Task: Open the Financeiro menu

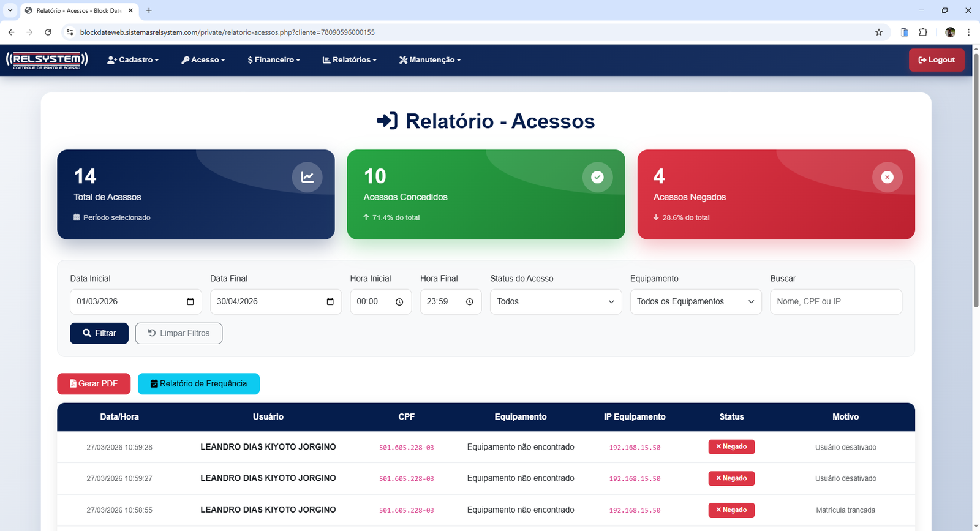Action: pyautogui.click(x=274, y=60)
